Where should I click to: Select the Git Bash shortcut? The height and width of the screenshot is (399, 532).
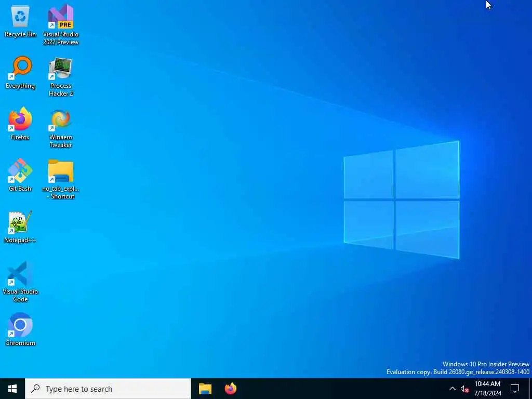20,175
